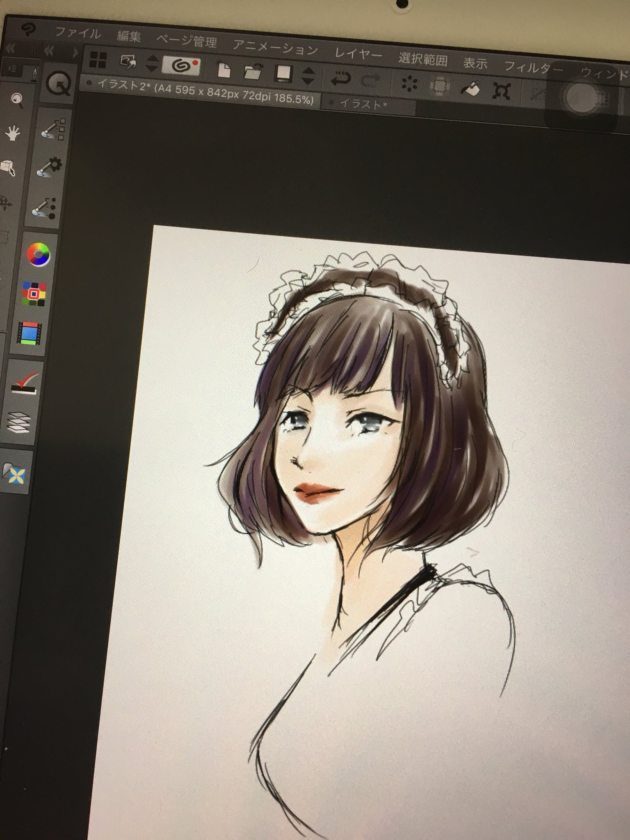The image size is (630, 840).
Task: Open the ページ管理 menu
Action: click(186, 41)
